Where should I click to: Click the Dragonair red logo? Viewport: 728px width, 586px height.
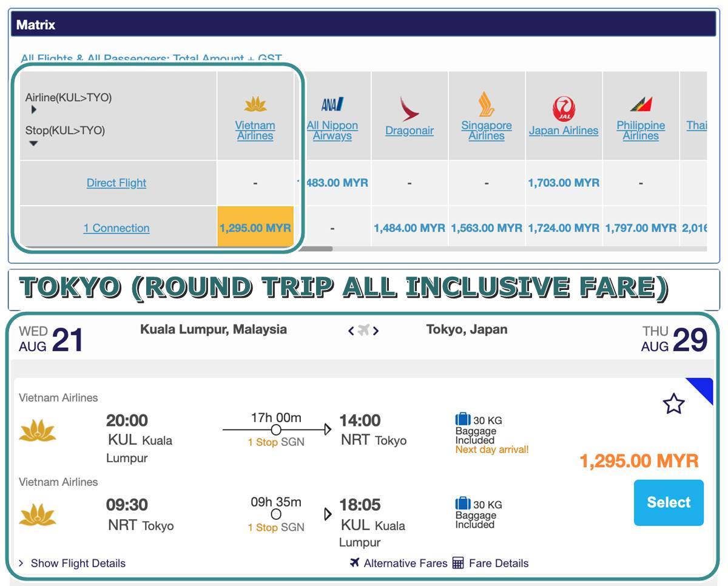409,109
